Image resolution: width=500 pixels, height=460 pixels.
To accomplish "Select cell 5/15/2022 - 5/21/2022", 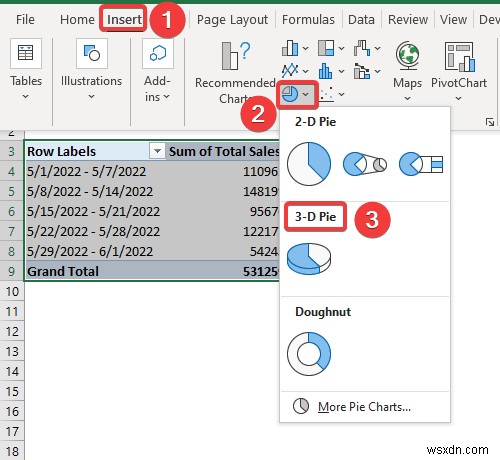I will click(95, 211).
